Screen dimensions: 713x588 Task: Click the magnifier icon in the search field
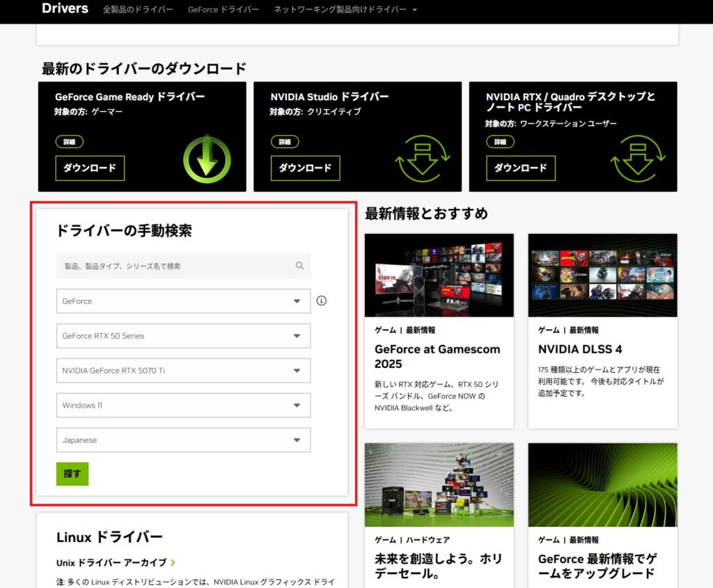click(x=299, y=266)
